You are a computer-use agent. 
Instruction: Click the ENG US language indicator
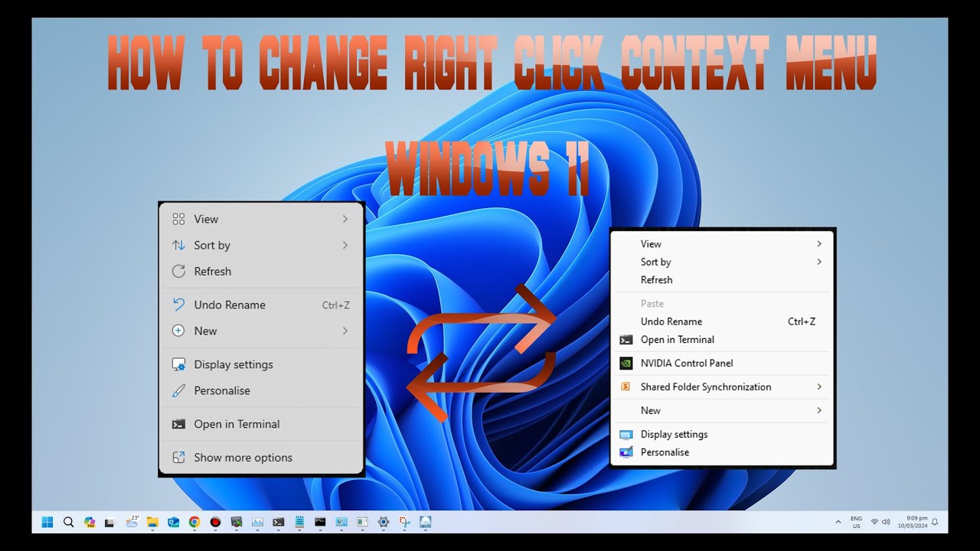(856, 522)
